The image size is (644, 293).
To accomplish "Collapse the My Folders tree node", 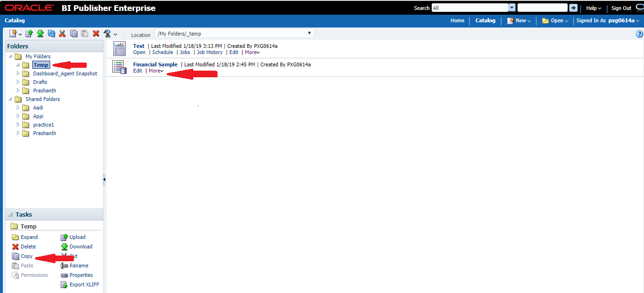I will (x=10, y=56).
